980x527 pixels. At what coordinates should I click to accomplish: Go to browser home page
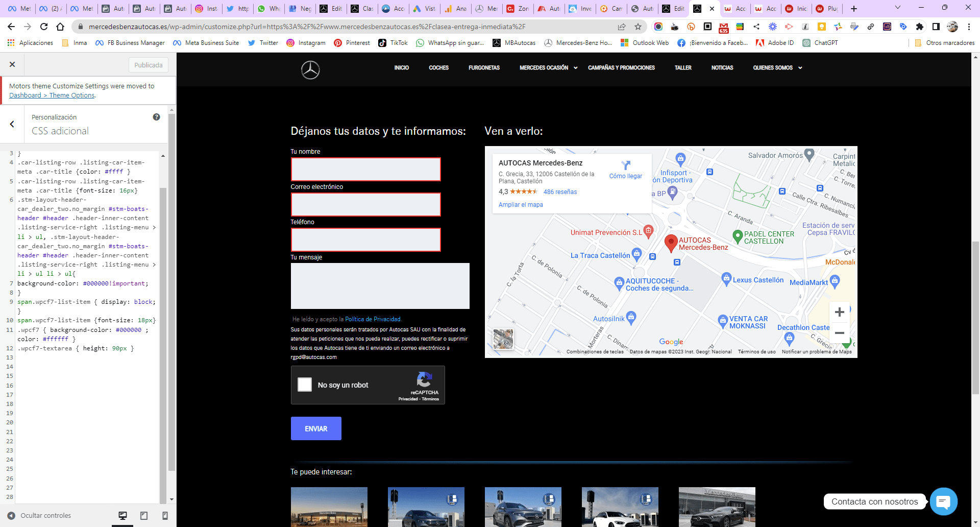coord(60,27)
